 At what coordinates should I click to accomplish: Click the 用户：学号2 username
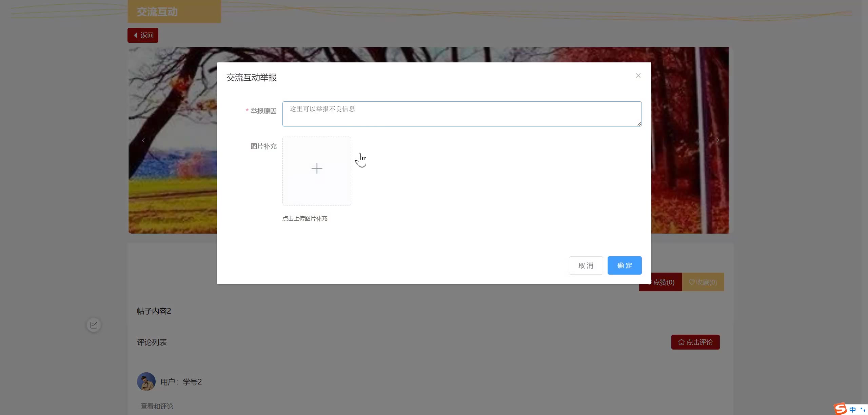pos(181,382)
